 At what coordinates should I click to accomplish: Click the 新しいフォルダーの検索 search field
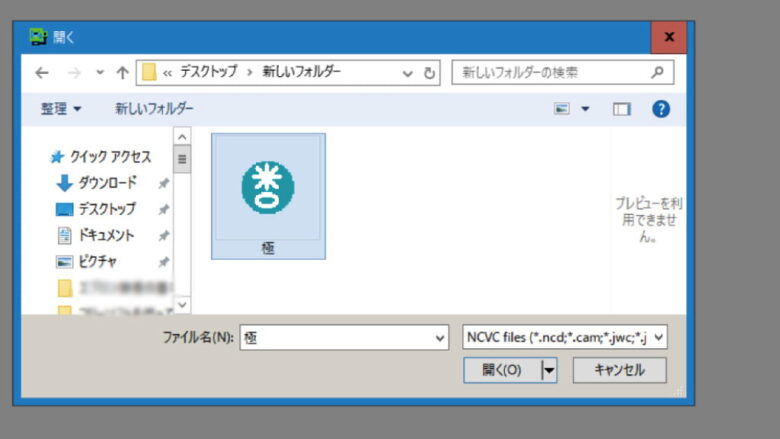pos(563,73)
